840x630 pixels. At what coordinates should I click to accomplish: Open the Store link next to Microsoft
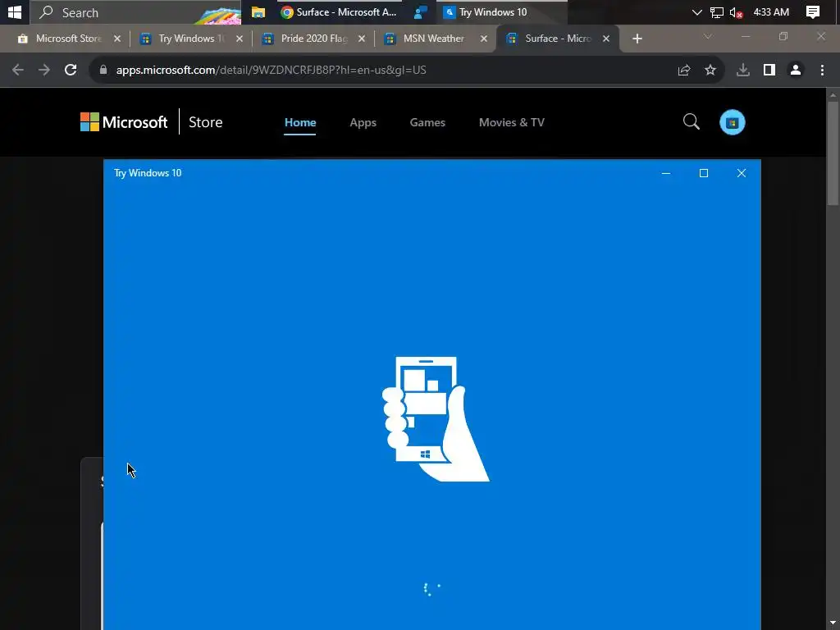205,122
